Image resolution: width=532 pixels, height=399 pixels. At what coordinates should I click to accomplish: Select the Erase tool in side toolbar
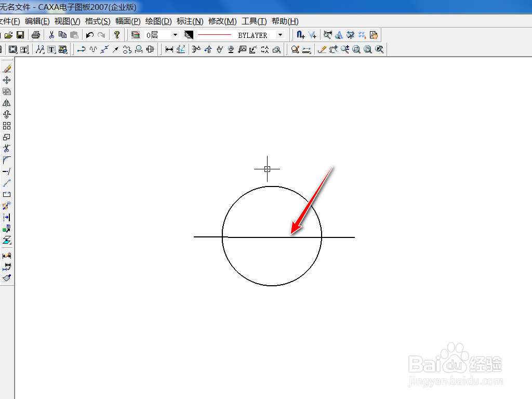(x=7, y=69)
